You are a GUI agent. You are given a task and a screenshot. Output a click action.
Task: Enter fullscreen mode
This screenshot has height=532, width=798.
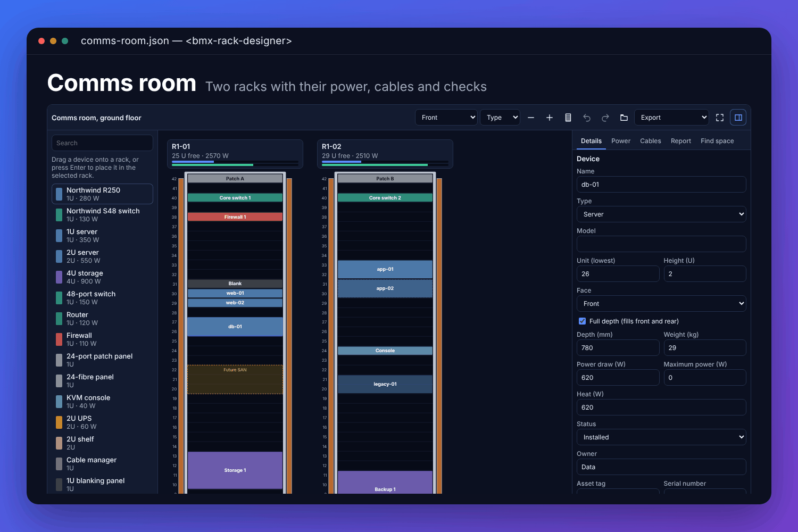[x=720, y=118]
